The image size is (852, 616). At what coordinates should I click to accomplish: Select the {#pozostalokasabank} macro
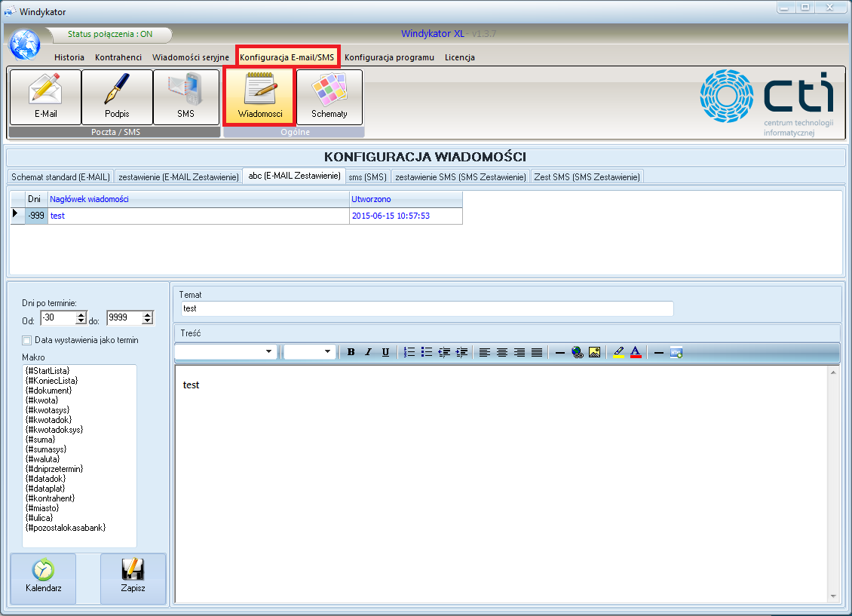66,528
